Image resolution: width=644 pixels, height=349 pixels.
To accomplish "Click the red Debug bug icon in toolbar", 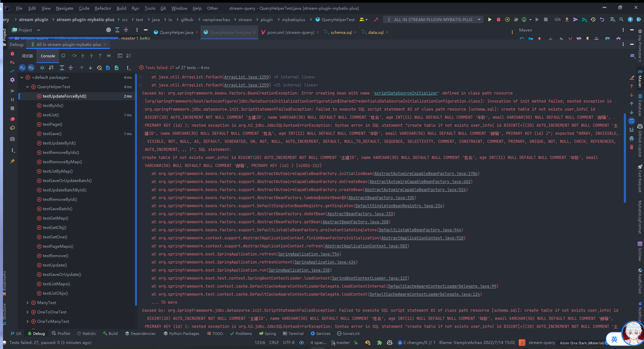I will click(x=498, y=20).
